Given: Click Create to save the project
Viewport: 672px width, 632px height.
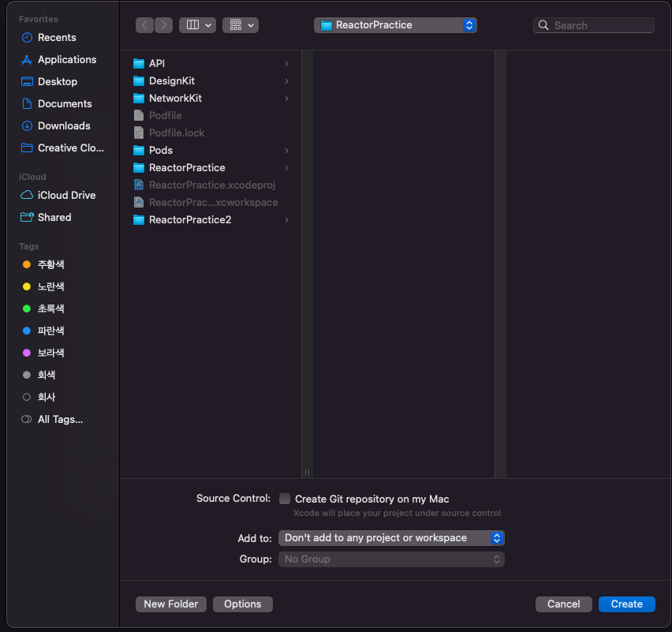Looking at the screenshot, I should (626, 604).
